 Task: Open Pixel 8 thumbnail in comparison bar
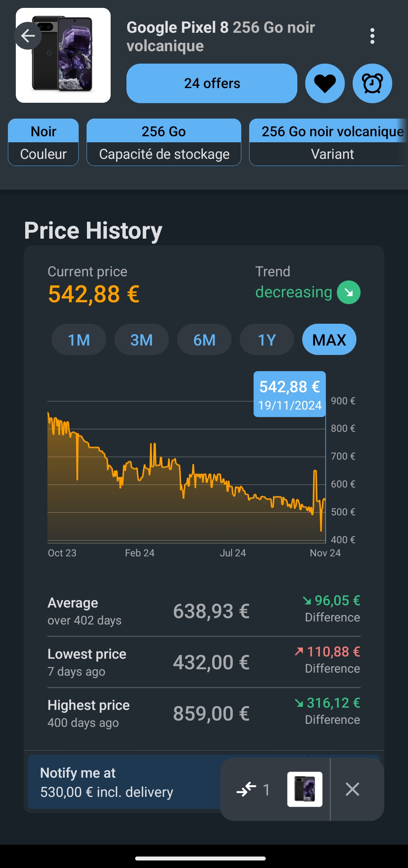coord(304,789)
